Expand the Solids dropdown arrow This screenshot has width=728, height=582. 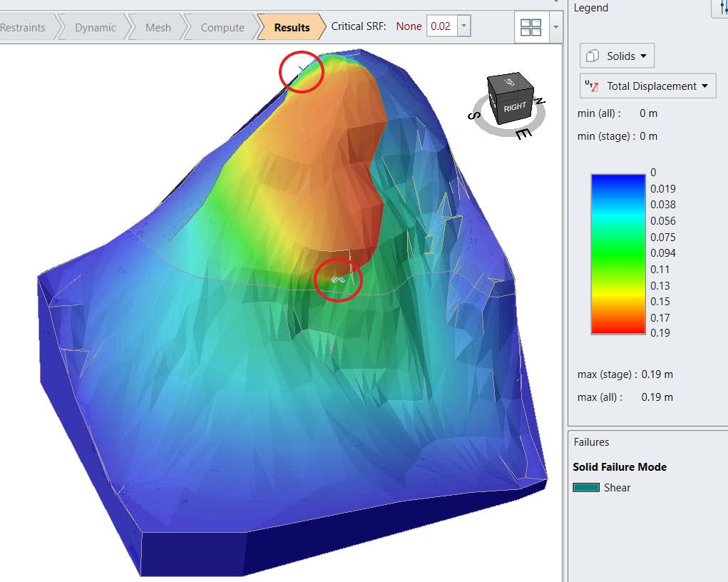pyautogui.click(x=643, y=56)
